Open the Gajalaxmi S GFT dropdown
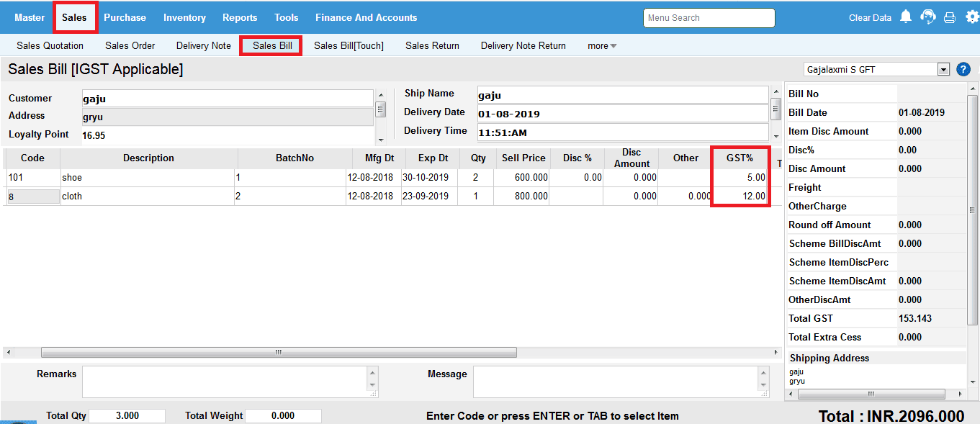The image size is (980, 424). pyautogui.click(x=943, y=70)
